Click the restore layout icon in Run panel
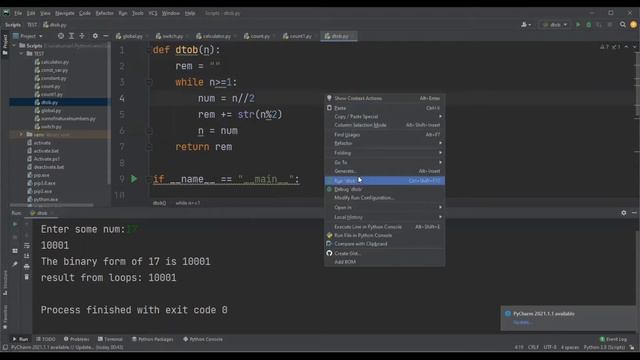640x360 pixels. [x=15, y=251]
